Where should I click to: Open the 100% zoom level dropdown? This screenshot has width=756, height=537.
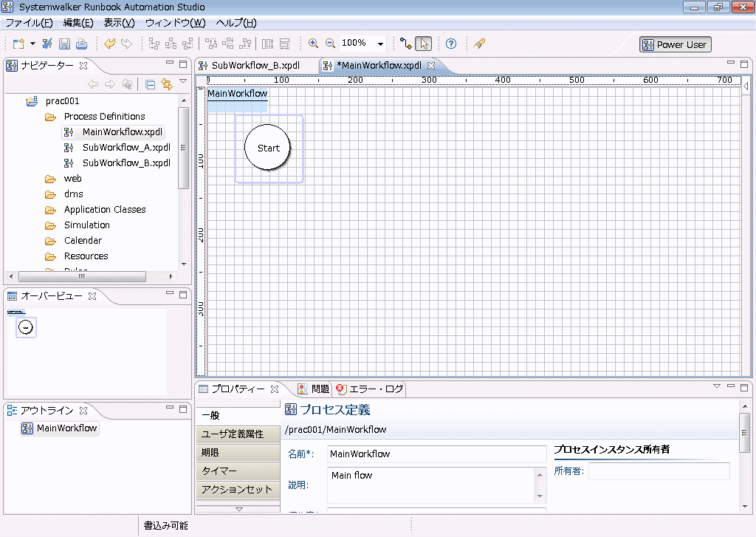tap(380, 44)
